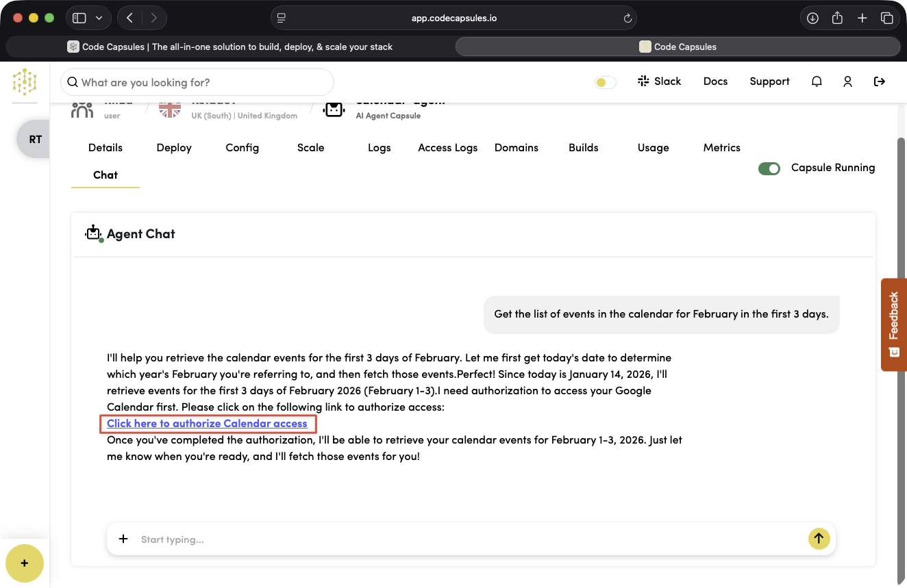Image resolution: width=907 pixels, height=588 pixels.
Task: Click the notifications bell icon
Action: 817,81
